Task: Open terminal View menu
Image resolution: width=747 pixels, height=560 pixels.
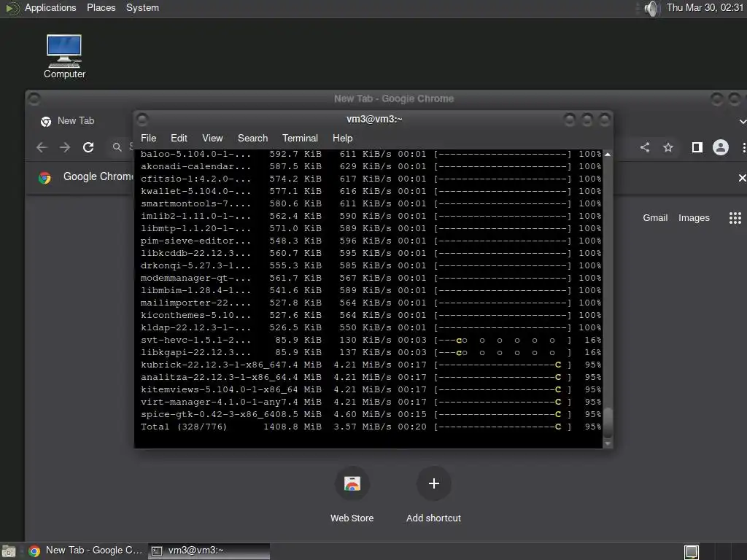Action: point(212,138)
